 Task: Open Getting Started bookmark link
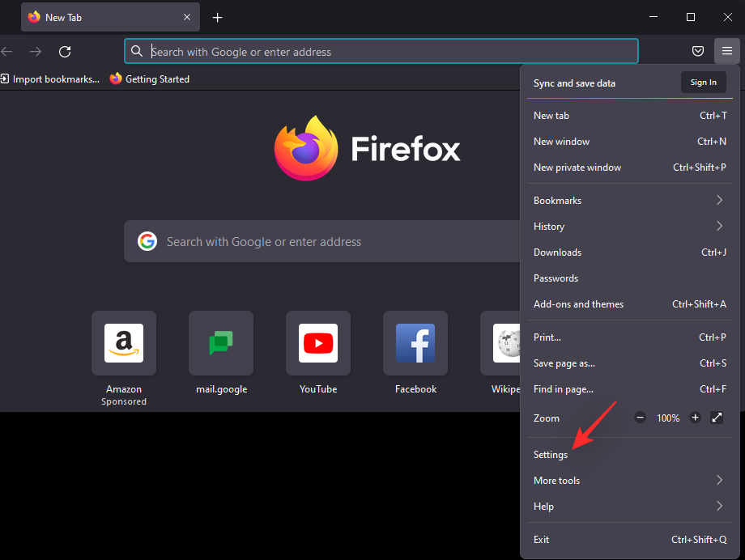pyautogui.click(x=150, y=79)
